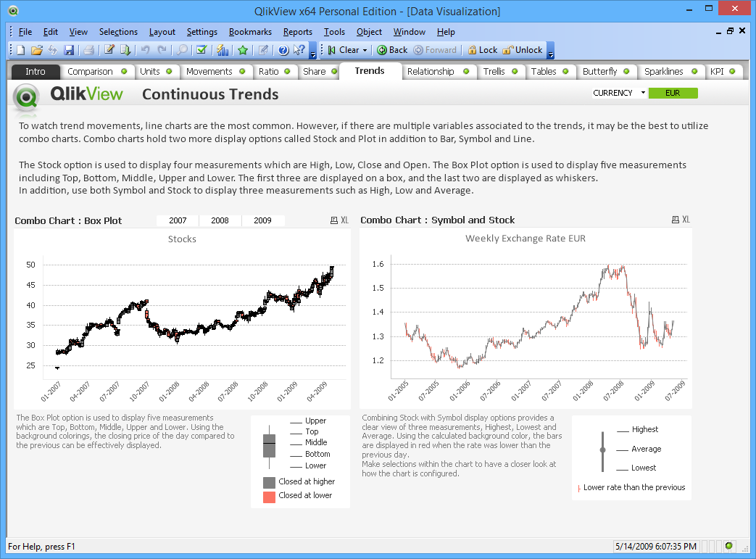Open the Edit Script icon
Viewport: 756px width, 559px height.
(109, 50)
